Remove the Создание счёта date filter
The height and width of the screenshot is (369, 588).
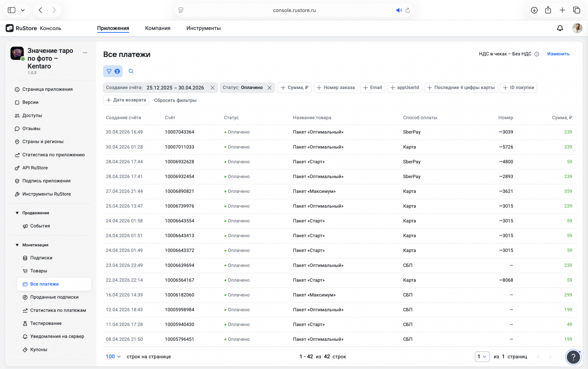pyautogui.click(x=213, y=88)
